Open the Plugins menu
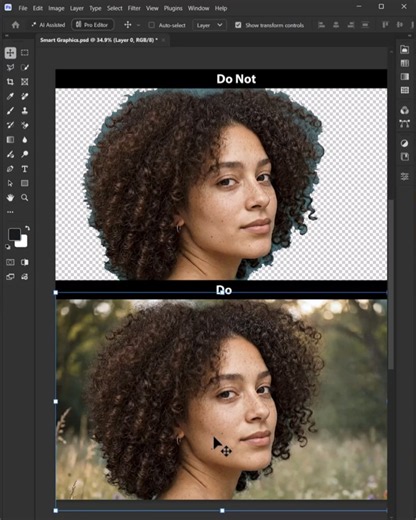 tap(173, 8)
